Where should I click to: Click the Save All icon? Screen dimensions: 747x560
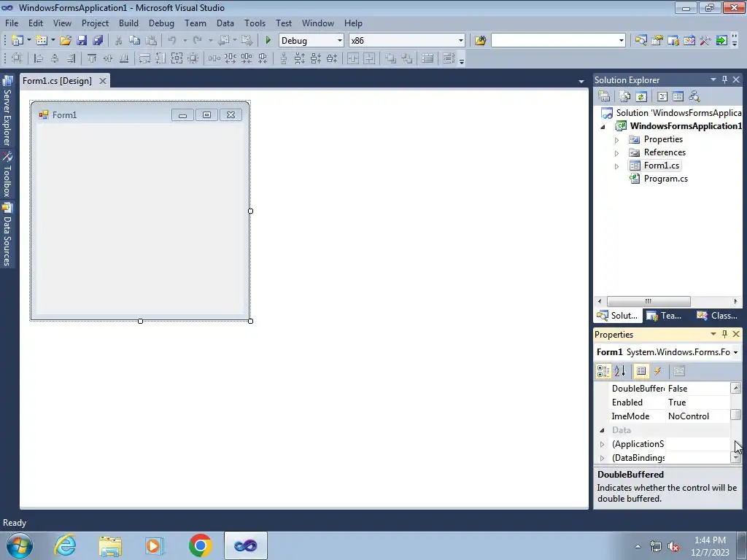click(98, 41)
